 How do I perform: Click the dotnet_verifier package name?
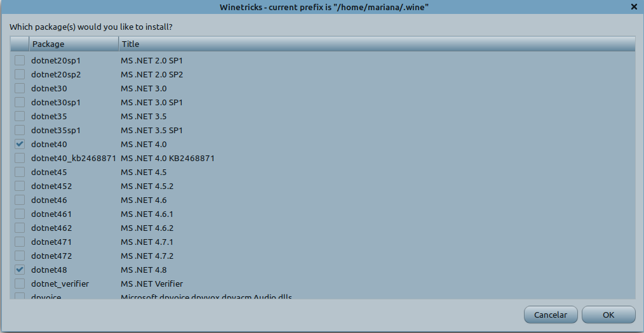(x=60, y=284)
